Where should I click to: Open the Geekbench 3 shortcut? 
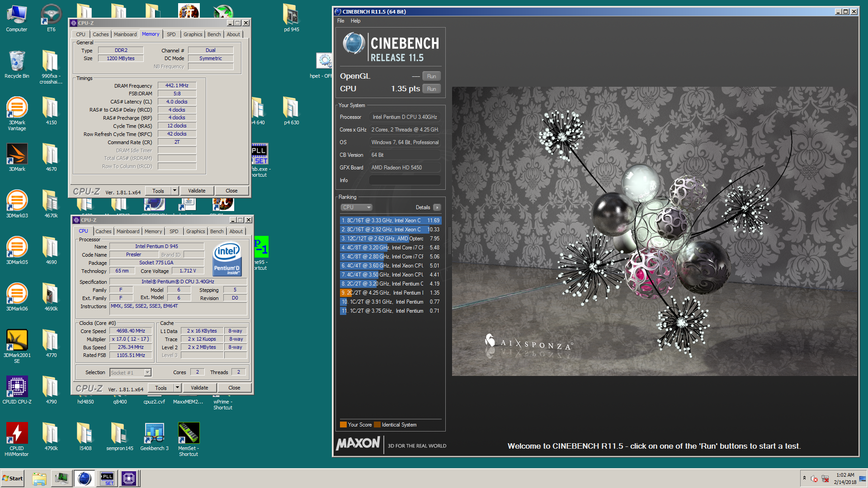point(154,437)
